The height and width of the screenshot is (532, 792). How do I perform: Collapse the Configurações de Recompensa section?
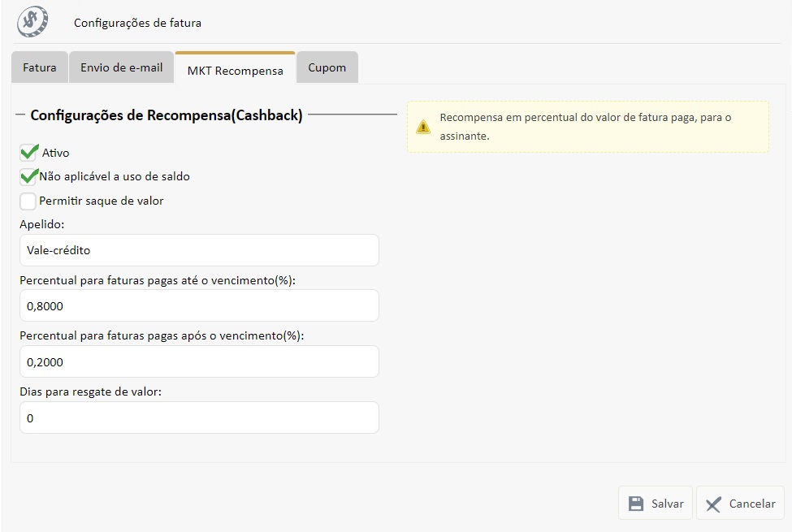[x=20, y=115]
